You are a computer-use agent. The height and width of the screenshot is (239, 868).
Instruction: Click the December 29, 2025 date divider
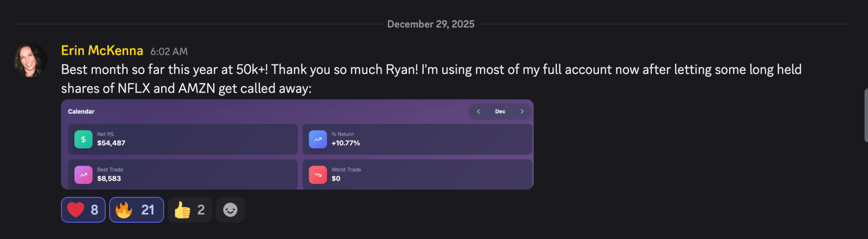pos(431,24)
